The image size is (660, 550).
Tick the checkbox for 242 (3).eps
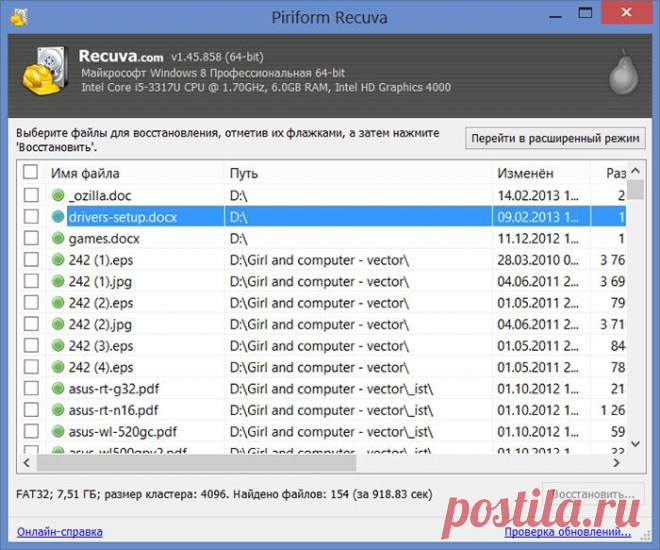point(32,346)
